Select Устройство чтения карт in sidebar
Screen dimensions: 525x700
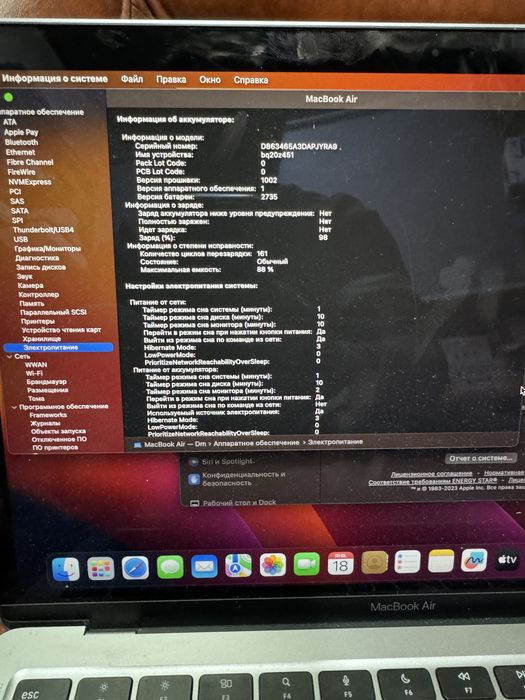click(x=62, y=330)
